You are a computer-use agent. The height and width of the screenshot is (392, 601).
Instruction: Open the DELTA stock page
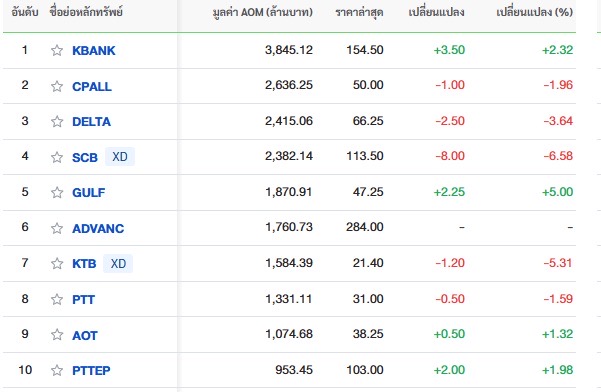[x=91, y=122]
